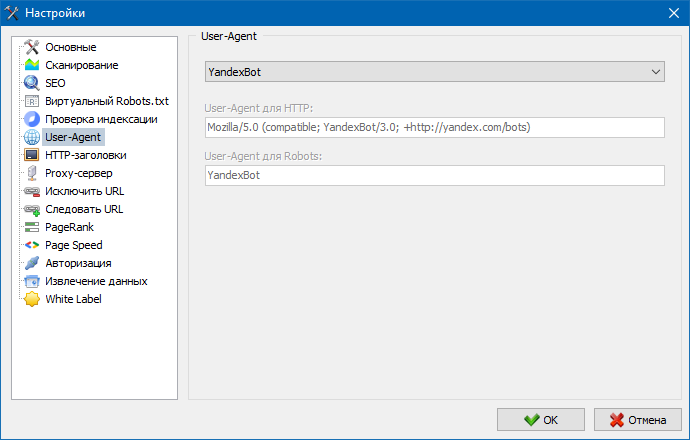This screenshot has height=440, width=690.
Task: Click the SEO magnifier icon
Action: [x=32, y=83]
